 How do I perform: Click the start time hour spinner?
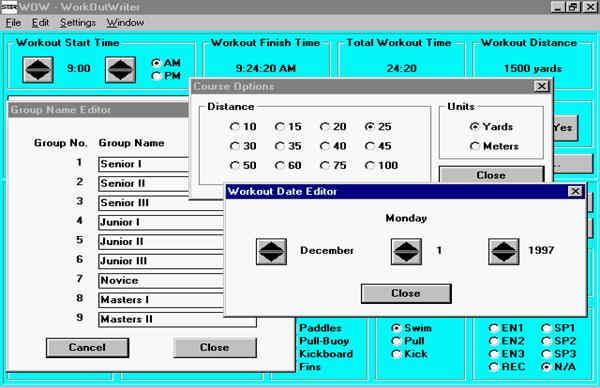coord(38,70)
